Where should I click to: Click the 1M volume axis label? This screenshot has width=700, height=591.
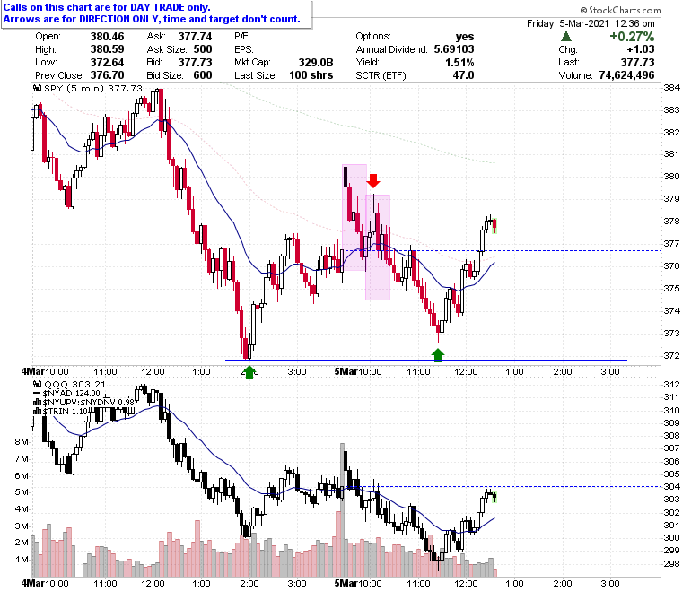point(22,559)
